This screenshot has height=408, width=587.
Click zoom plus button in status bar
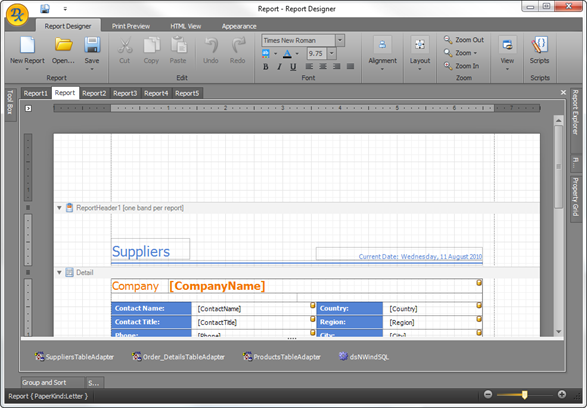[x=562, y=394]
